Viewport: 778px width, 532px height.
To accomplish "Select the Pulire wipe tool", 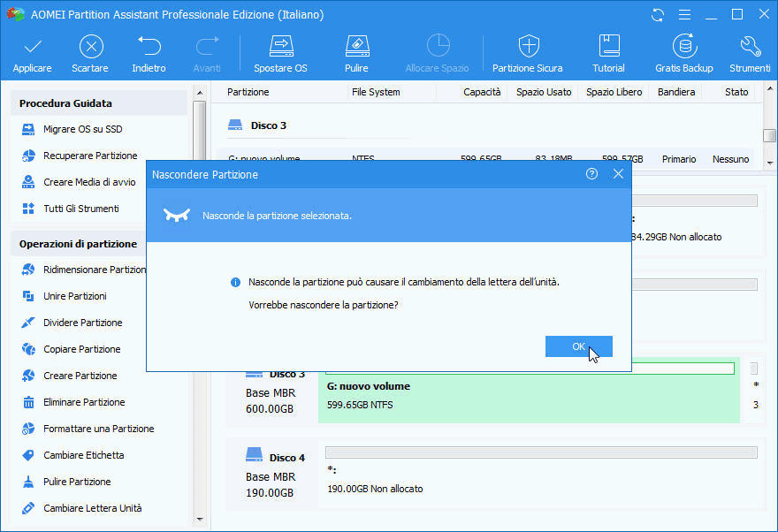I will coord(356,54).
